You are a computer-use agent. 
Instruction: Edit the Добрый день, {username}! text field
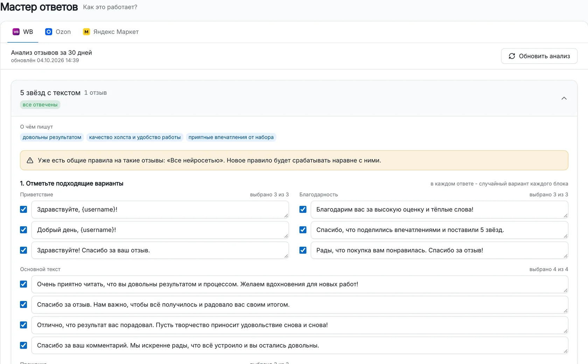coord(160,230)
